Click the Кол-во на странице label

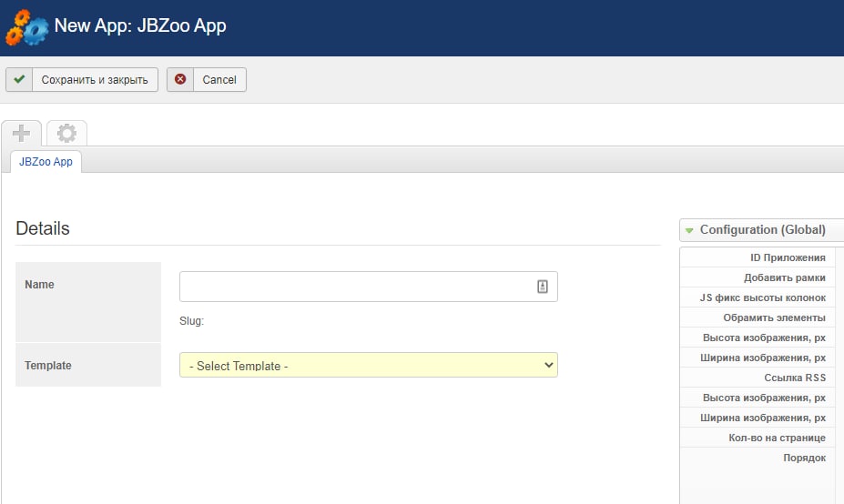coord(777,438)
